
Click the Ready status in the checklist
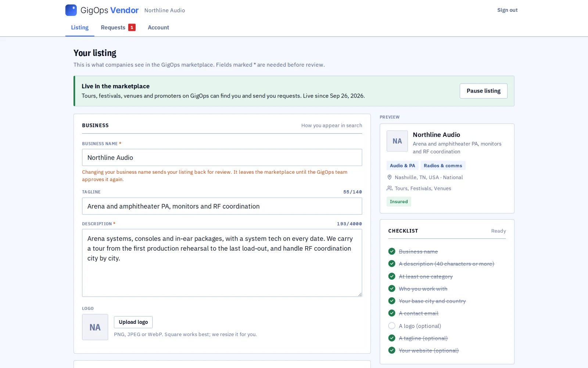click(498, 231)
